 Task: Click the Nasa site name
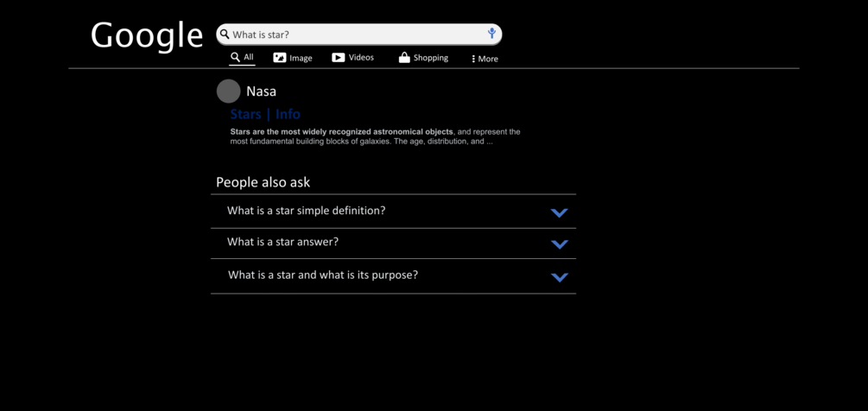[x=261, y=92]
